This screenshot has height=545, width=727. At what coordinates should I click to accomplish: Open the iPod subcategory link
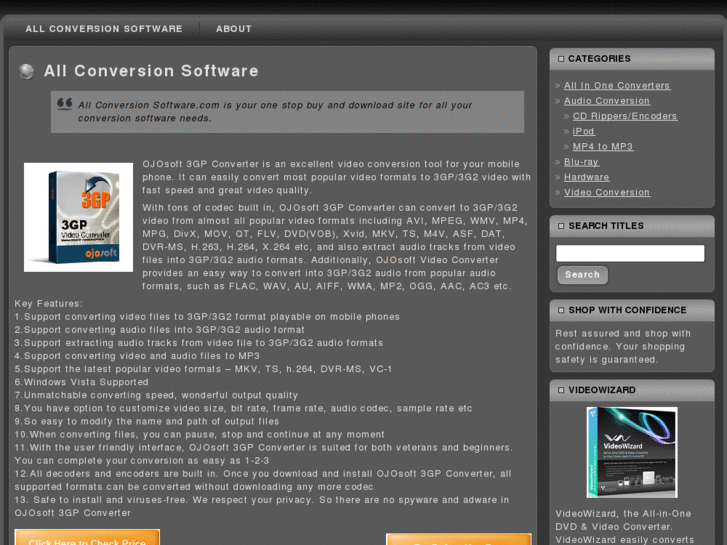[x=583, y=131]
